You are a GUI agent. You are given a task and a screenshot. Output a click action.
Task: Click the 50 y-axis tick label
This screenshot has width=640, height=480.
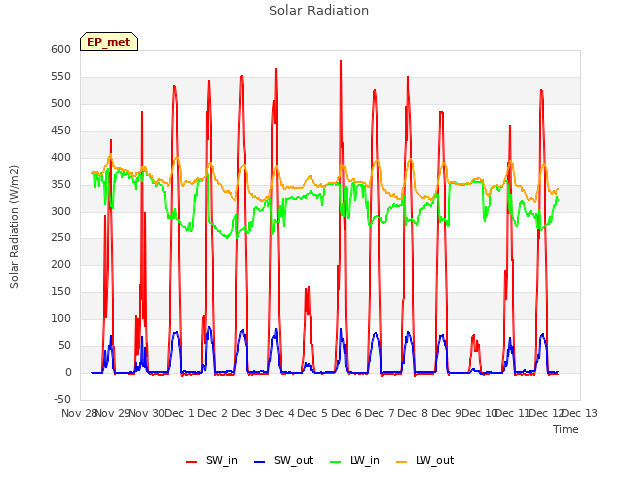64,345
